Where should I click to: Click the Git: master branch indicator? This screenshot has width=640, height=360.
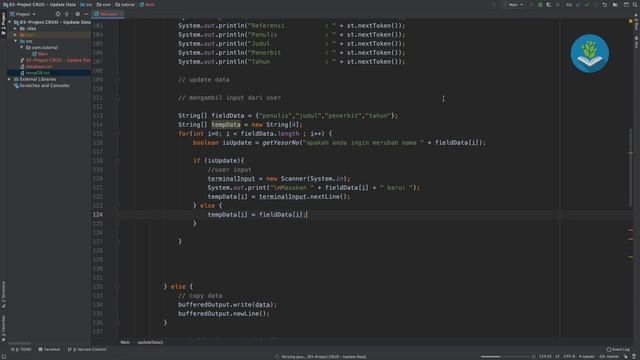coord(609,357)
